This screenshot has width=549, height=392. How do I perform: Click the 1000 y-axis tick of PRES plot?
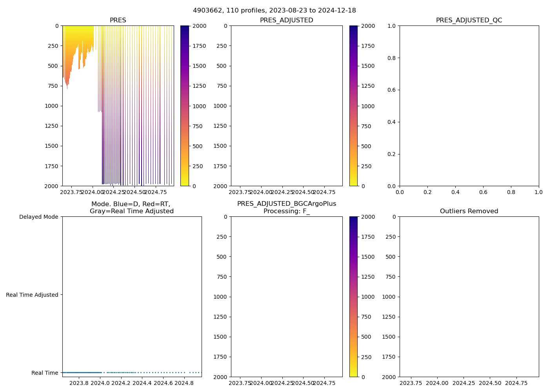(52, 106)
